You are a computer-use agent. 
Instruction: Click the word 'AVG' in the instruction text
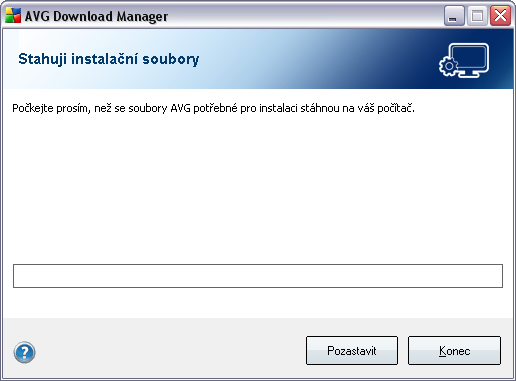click(180, 108)
